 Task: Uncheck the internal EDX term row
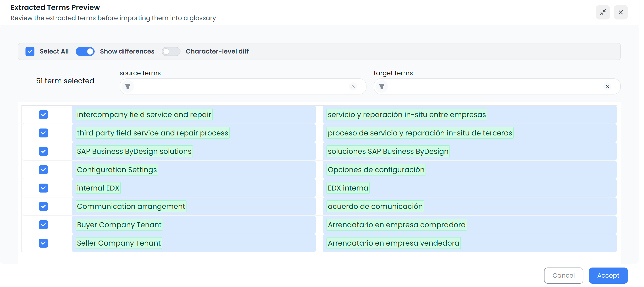pyautogui.click(x=43, y=188)
